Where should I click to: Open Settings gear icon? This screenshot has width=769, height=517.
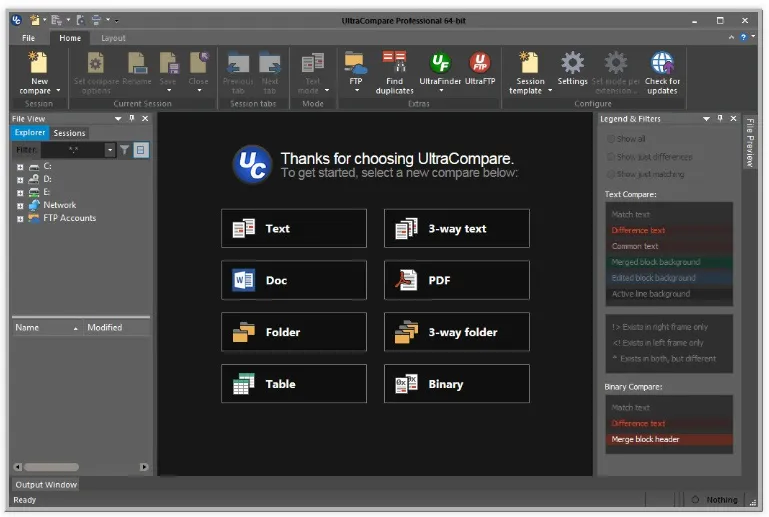pos(572,63)
